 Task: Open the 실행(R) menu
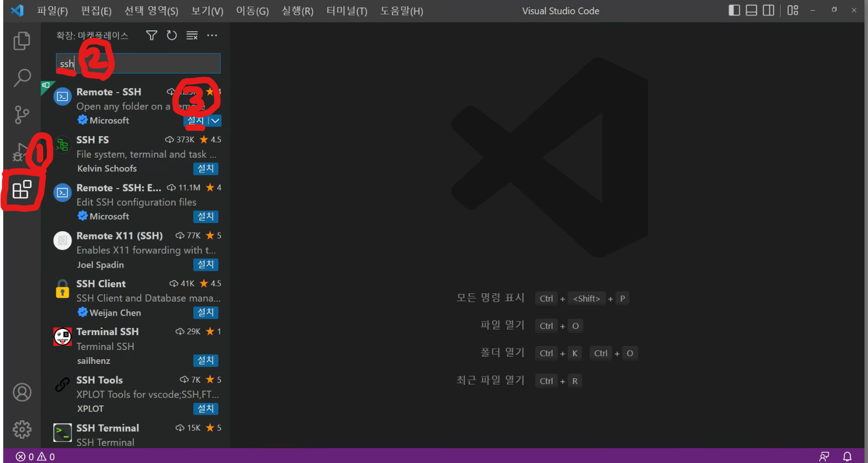[298, 11]
